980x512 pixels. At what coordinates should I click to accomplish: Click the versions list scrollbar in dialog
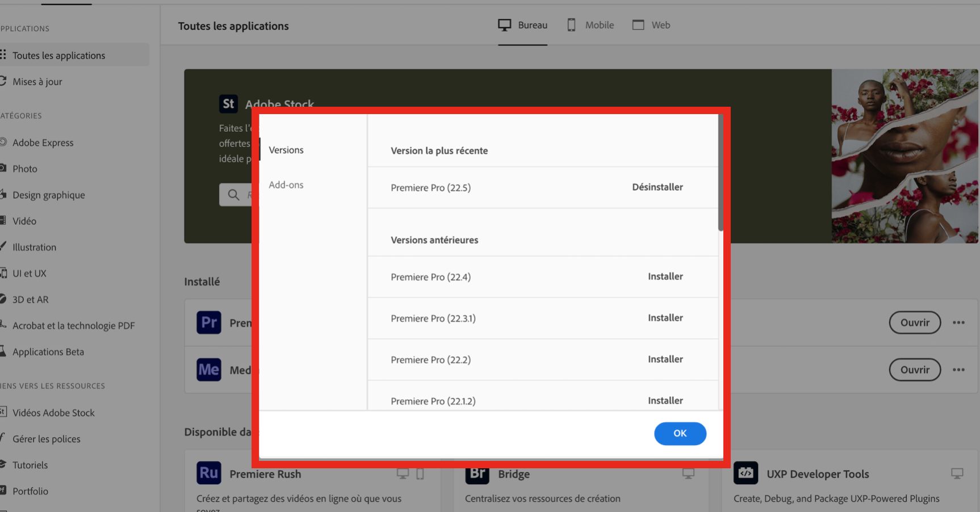720,173
